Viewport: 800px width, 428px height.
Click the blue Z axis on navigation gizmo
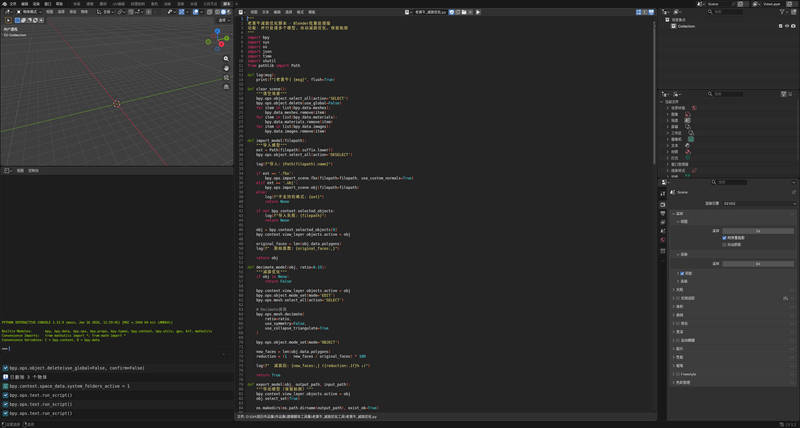(217, 31)
